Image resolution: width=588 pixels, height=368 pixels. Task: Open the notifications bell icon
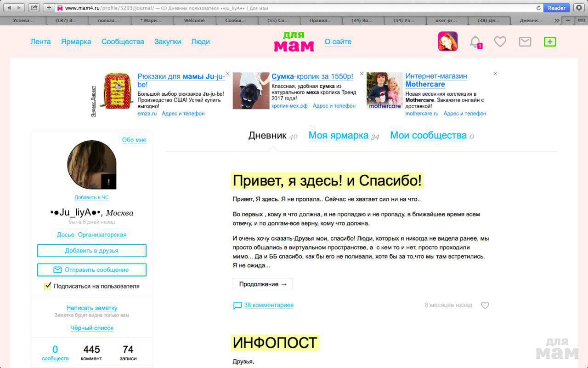[475, 42]
